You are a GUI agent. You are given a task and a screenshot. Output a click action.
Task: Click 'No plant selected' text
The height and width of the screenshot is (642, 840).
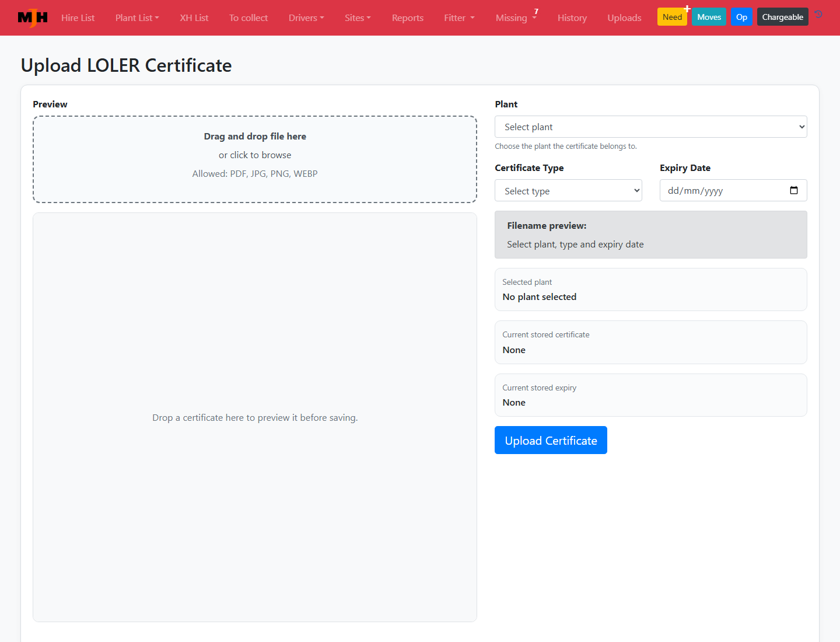point(540,297)
